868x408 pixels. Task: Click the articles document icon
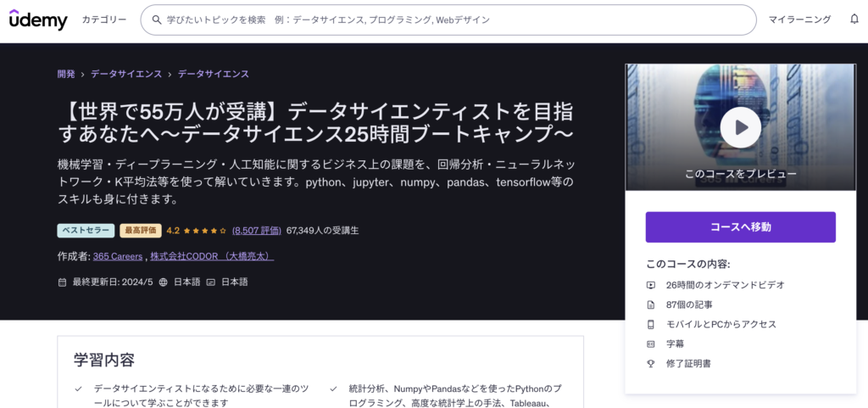651,305
